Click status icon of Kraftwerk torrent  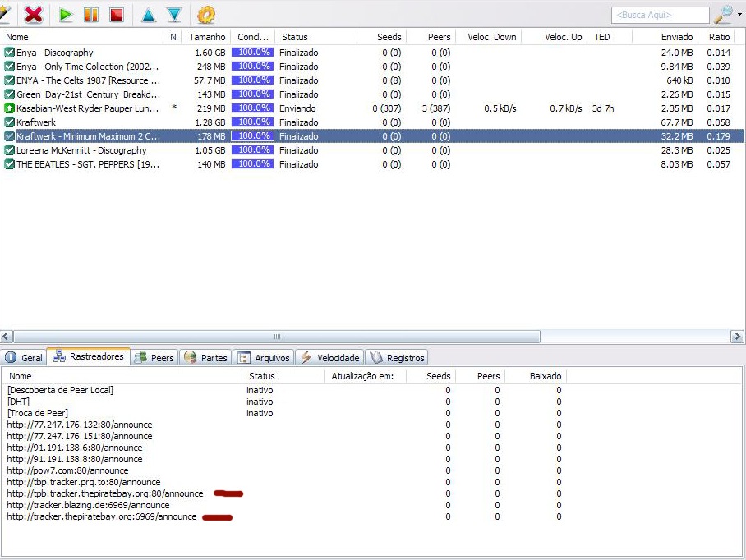(x=9, y=122)
